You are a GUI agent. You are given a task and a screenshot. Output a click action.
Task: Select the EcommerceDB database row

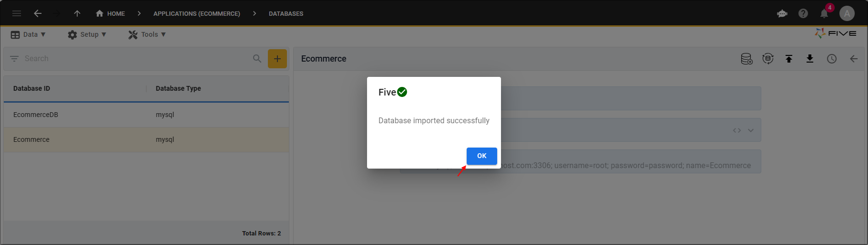36,115
